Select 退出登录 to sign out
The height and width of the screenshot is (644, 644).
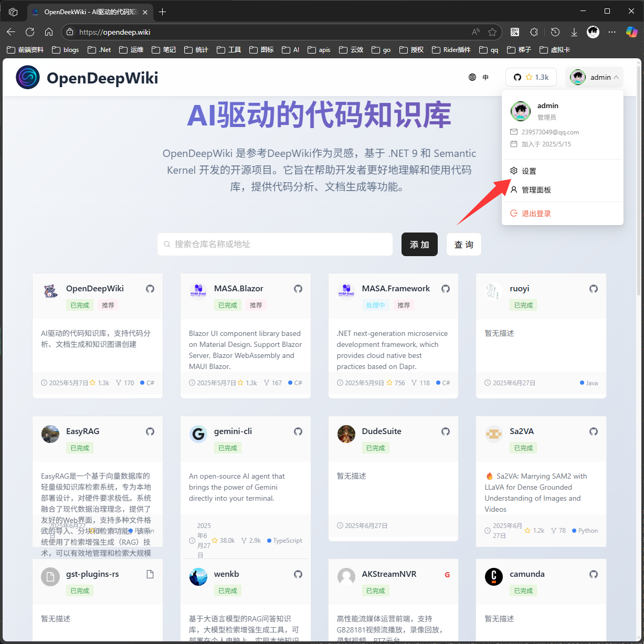click(x=563, y=214)
